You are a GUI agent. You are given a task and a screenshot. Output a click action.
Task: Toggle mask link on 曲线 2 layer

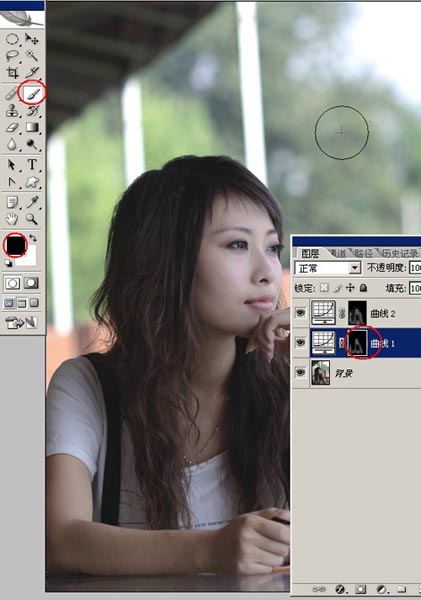342,314
